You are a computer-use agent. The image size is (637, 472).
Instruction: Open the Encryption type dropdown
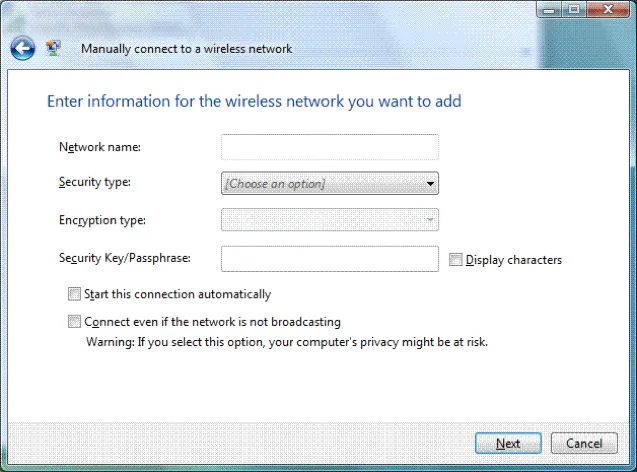click(329, 219)
